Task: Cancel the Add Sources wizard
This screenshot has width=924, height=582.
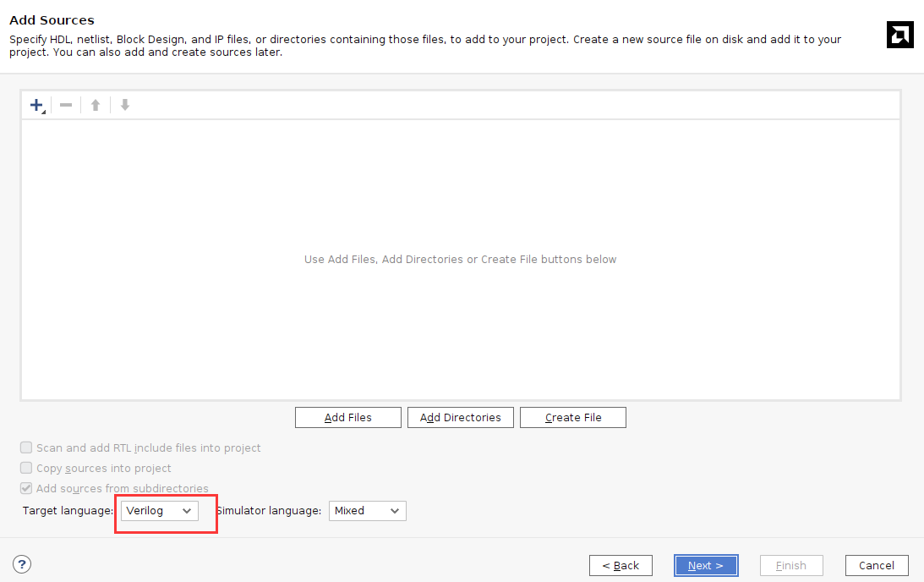Action: [877, 565]
